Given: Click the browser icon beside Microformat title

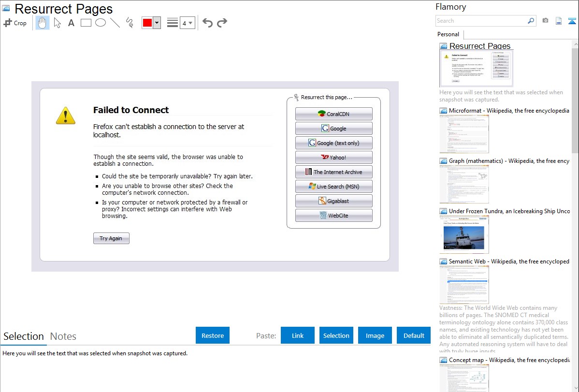Looking at the screenshot, I should 443,111.
